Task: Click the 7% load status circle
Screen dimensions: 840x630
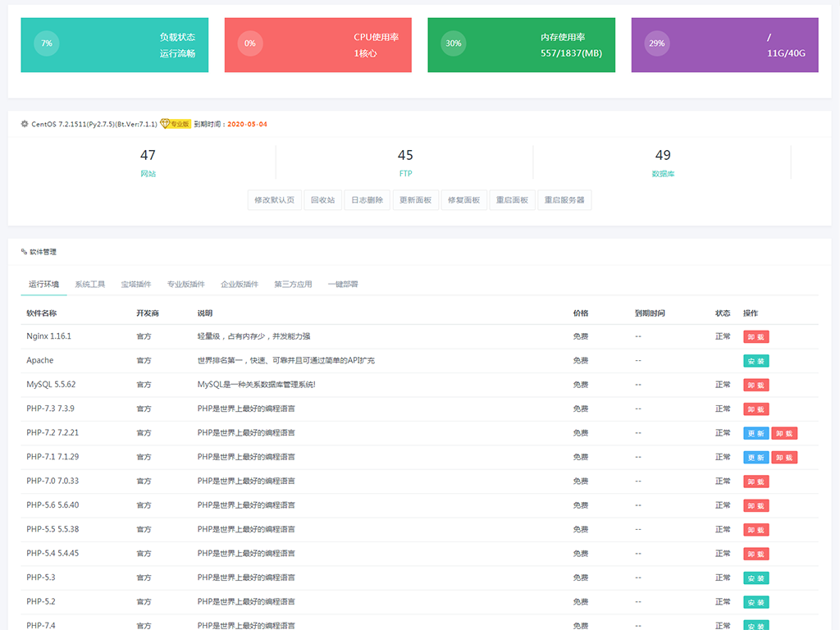Action: click(x=47, y=43)
